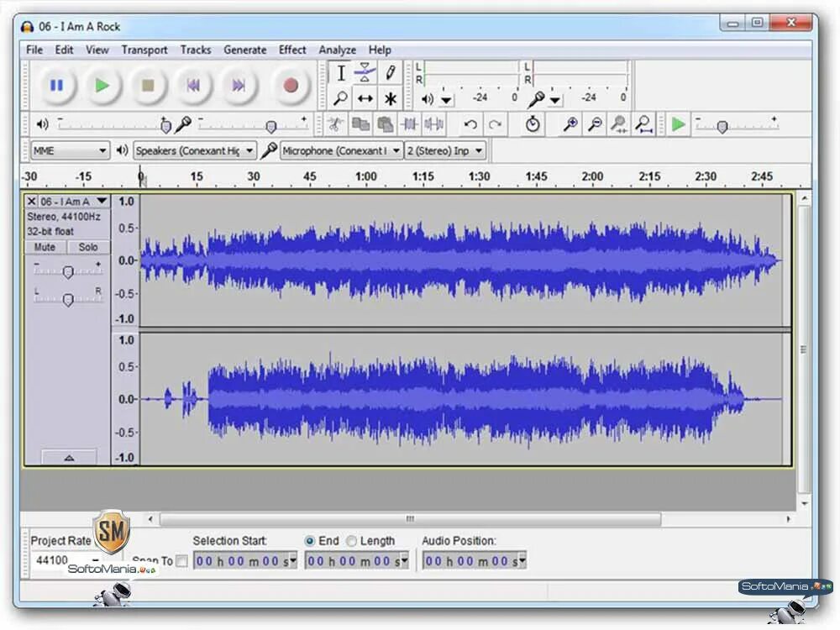Start recording with the Record button
840x630 pixels.
291,85
